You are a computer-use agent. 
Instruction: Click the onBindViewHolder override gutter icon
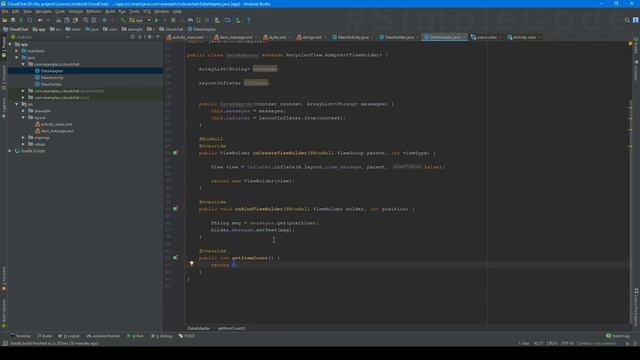click(175, 209)
